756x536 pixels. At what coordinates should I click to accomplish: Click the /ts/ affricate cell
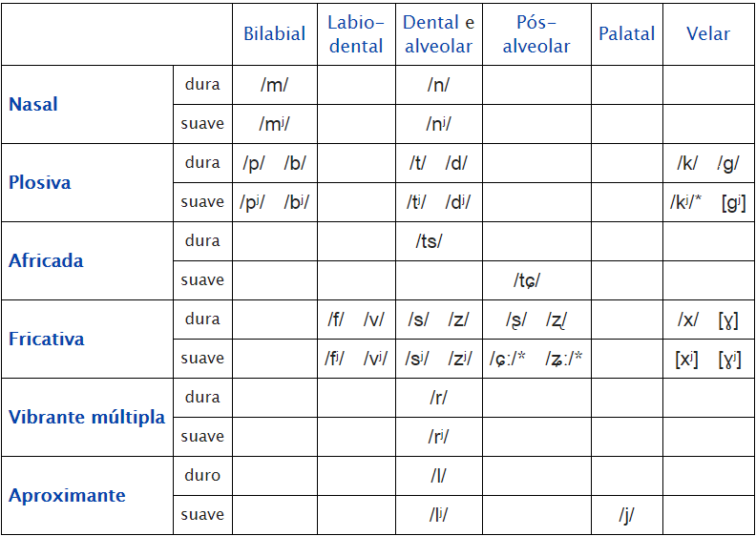tap(429, 241)
